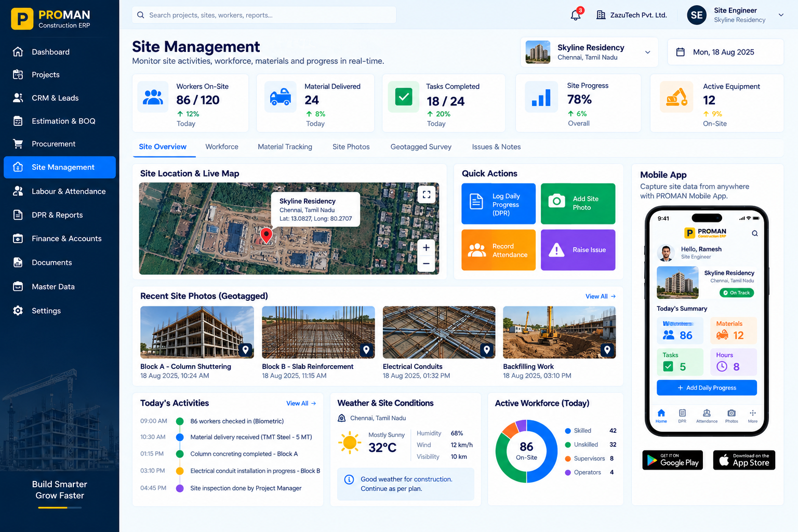The image size is (798, 532).
Task: Open the Photos tab in mobile preview
Action: click(x=731, y=416)
